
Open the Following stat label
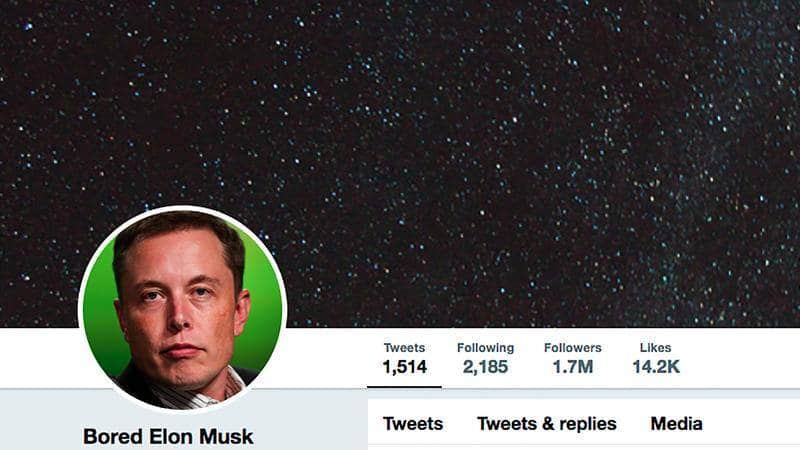pyautogui.click(x=485, y=348)
